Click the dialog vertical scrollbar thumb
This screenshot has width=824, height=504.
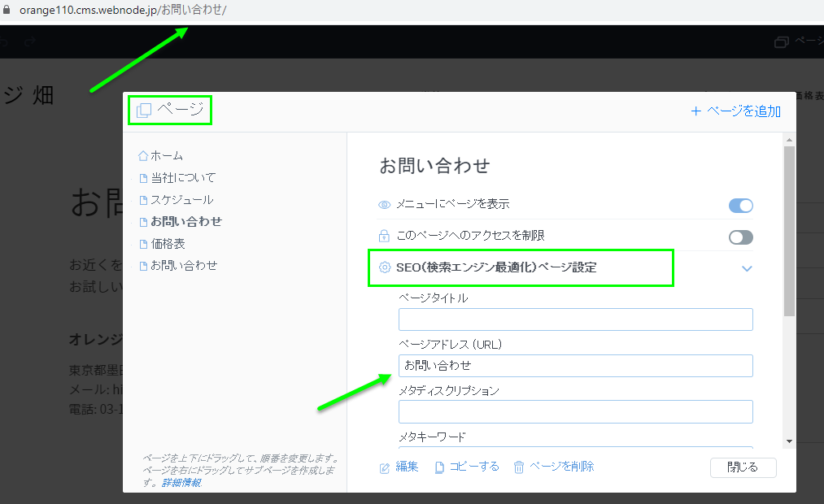(x=789, y=231)
